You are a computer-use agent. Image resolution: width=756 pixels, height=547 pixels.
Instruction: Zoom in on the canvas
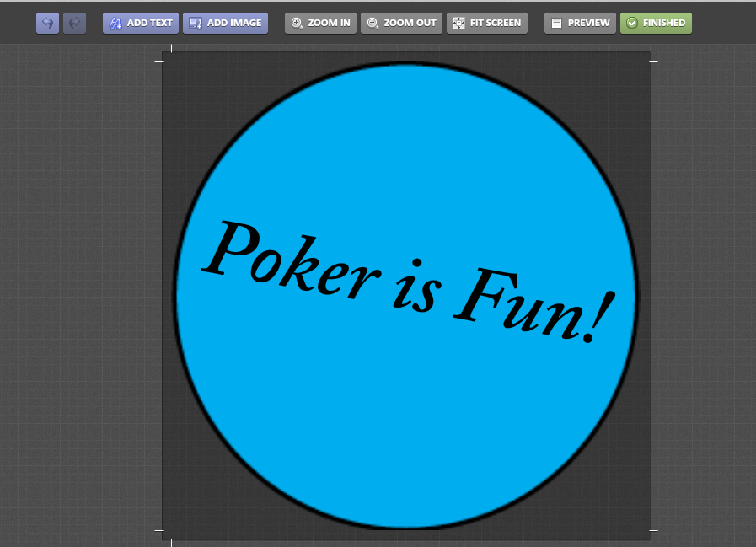point(320,23)
